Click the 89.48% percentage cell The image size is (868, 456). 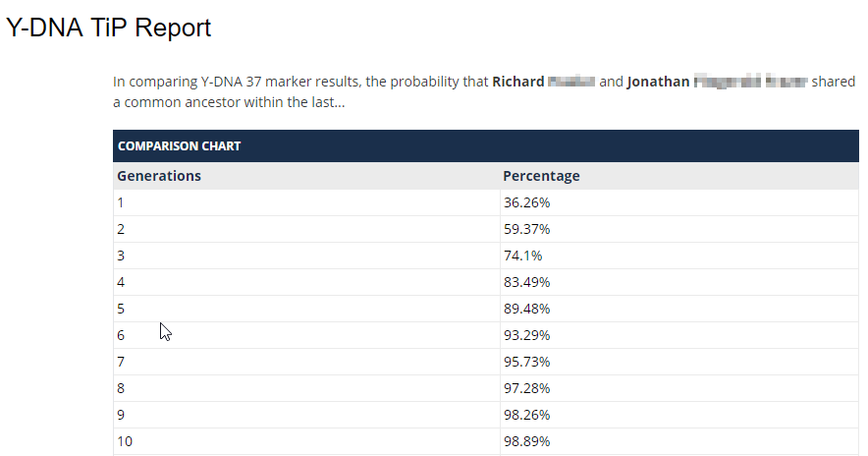click(x=526, y=309)
